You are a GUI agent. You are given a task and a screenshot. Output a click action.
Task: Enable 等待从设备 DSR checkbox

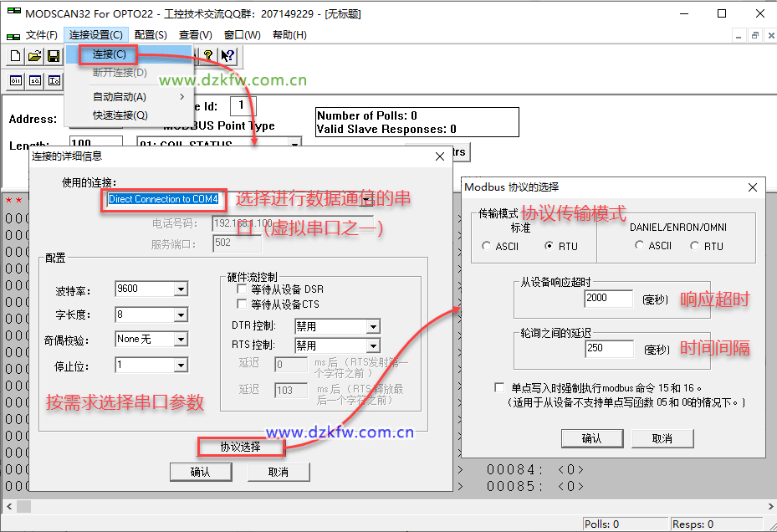tap(243, 289)
